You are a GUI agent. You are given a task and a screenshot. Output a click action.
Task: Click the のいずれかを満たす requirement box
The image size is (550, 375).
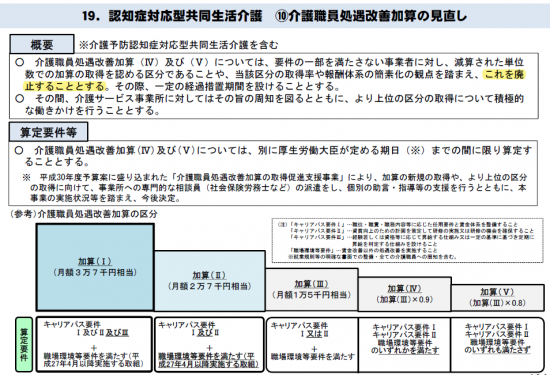coord(404,344)
